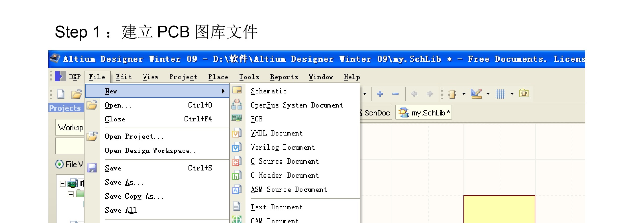Click the blue minus toolbar icon
This screenshot has height=223, width=644.
[396, 94]
